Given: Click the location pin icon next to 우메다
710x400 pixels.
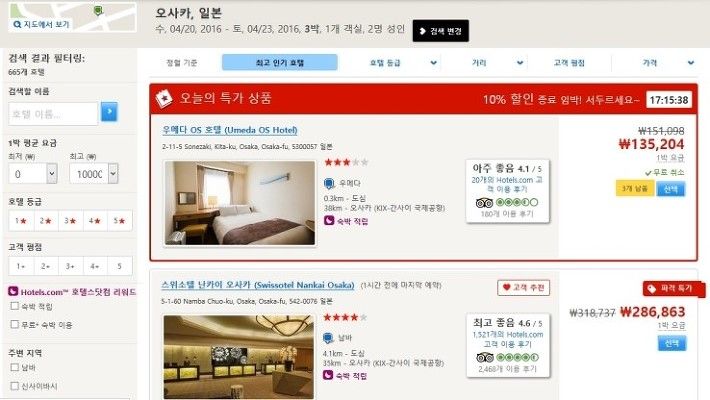Looking at the screenshot, I should [329, 183].
